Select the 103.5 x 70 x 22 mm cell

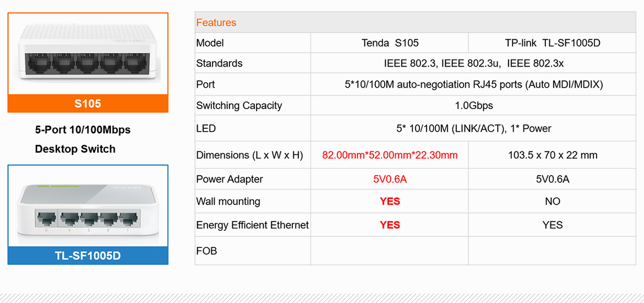552,155
